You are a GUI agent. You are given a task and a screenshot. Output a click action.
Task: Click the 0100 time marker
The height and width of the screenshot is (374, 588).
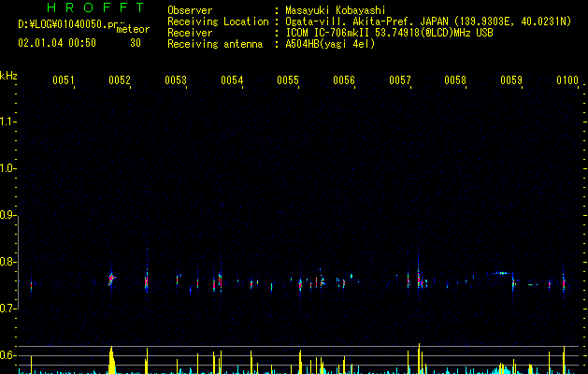567,79
